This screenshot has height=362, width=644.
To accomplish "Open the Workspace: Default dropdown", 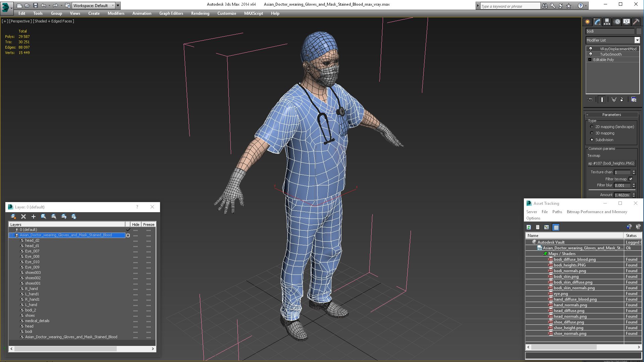I will coord(93,6).
